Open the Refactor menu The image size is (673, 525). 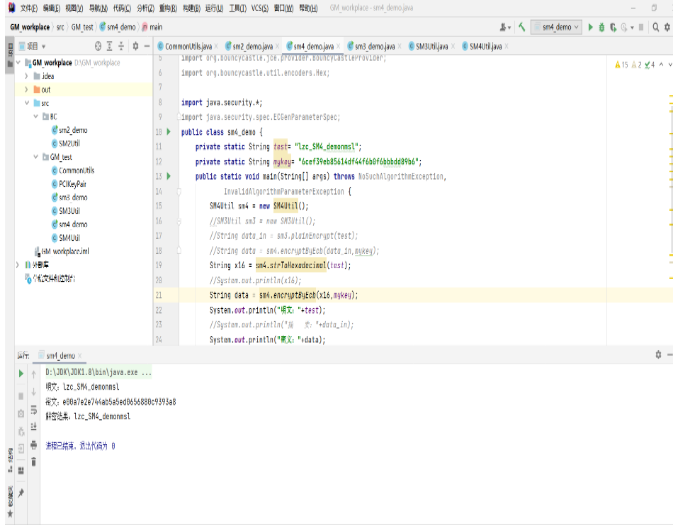tap(168, 8)
